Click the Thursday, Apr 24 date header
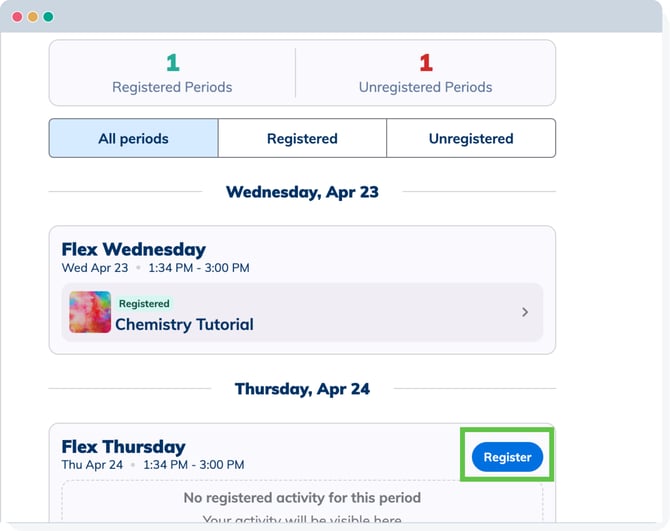670x531 pixels. click(x=302, y=389)
